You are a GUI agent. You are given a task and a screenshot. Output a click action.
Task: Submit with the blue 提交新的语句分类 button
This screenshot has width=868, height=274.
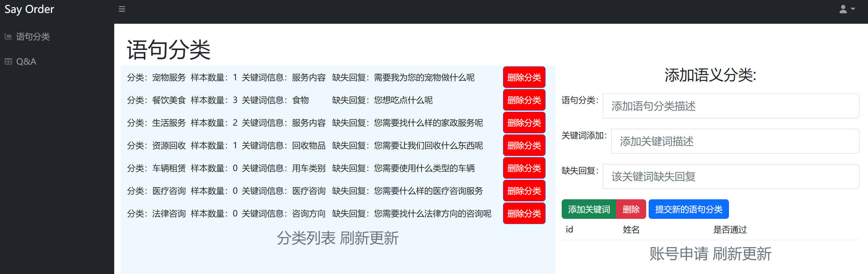[x=688, y=209]
